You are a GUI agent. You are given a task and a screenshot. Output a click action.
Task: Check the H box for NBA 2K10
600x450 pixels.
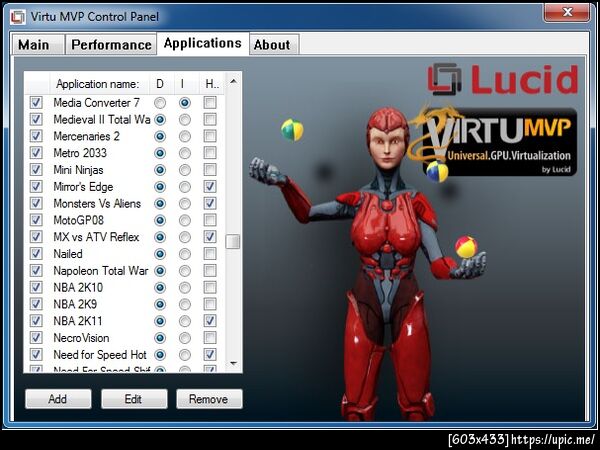pyautogui.click(x=210, y=287)
